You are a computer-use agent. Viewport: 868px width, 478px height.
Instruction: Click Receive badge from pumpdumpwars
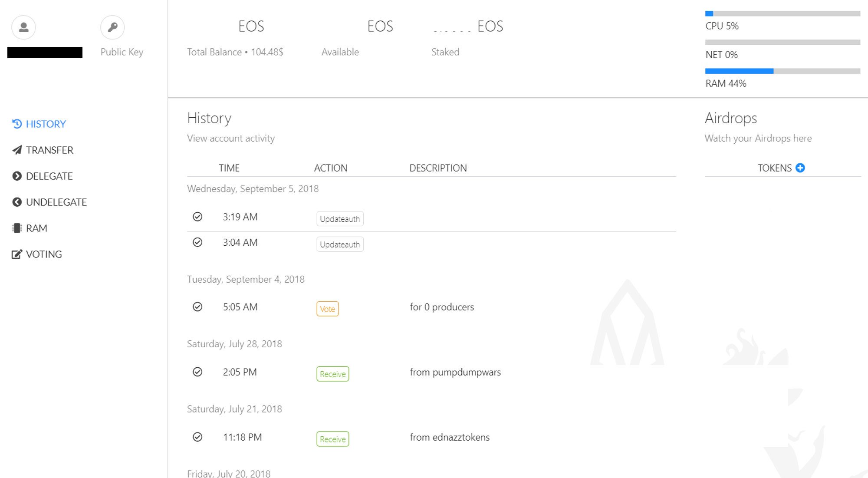pyautogui.click(x=332, y=374)
